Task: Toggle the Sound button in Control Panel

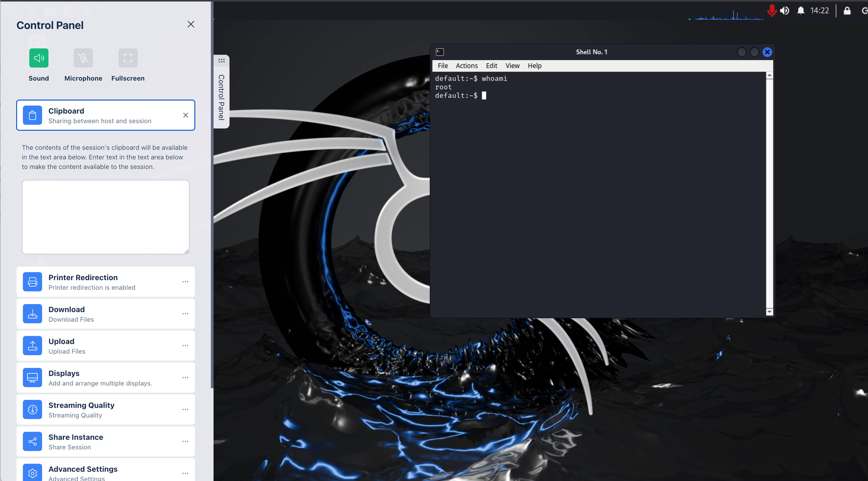Action: (39, 58)
